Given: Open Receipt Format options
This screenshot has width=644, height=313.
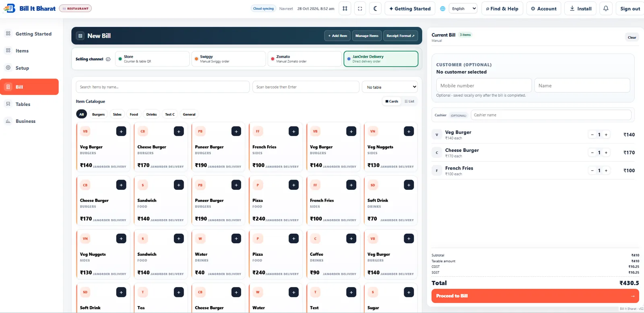Looking at the screenshot, I should [400, 36].
